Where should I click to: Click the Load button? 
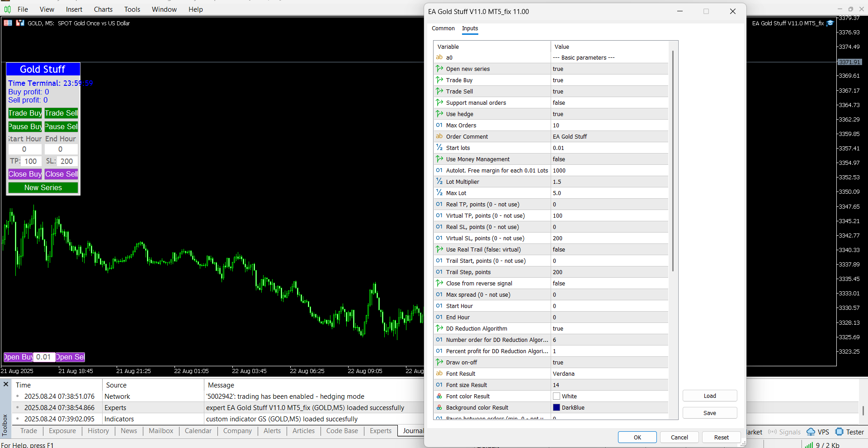(x=710, y=396)
